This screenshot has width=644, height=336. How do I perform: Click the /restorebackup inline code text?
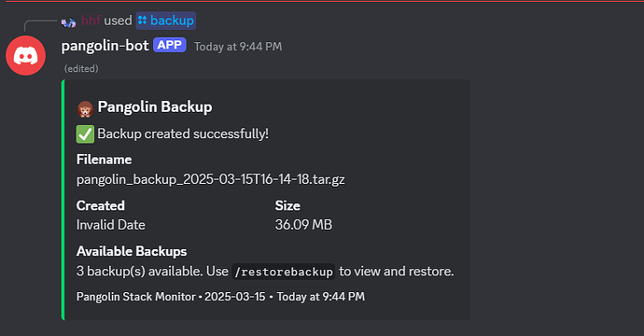(284, 272)
